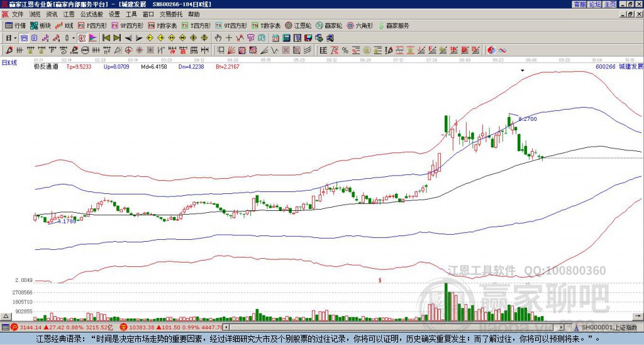Click the 行情 toolbar button
Screen dimensions: 644x345
[16, 25]
